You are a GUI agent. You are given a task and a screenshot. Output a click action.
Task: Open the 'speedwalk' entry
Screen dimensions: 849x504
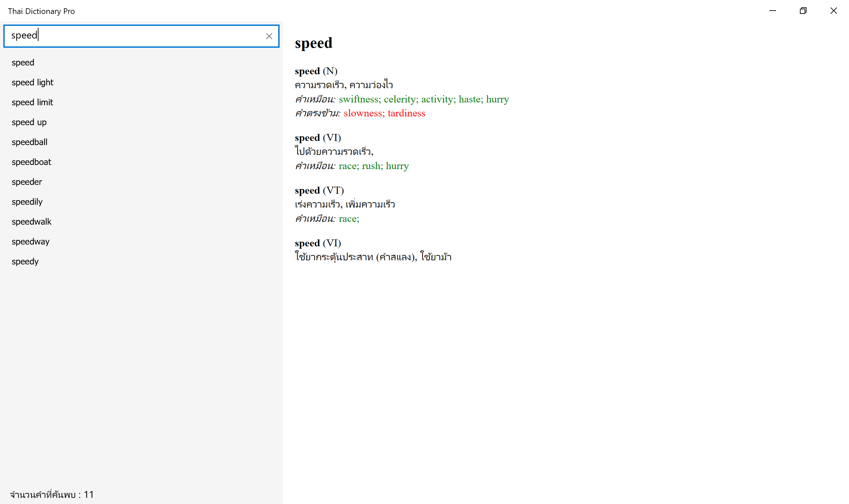point(31,222)
